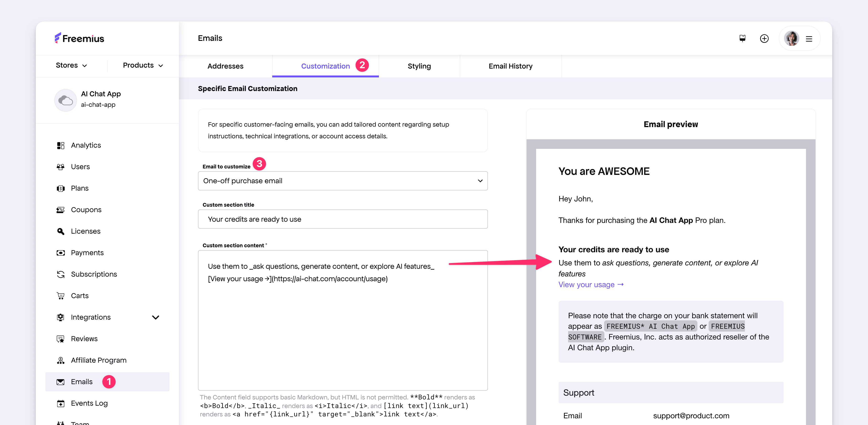Click the Coupons ticket icon

pyautogui.click(x=61, y=210)
